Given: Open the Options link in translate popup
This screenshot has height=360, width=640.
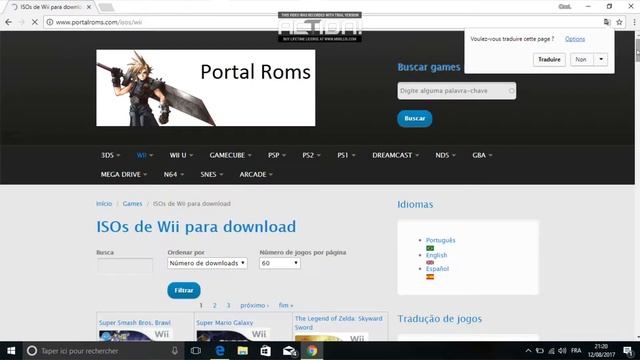Looking at the screenshot, I should (575, 39).
